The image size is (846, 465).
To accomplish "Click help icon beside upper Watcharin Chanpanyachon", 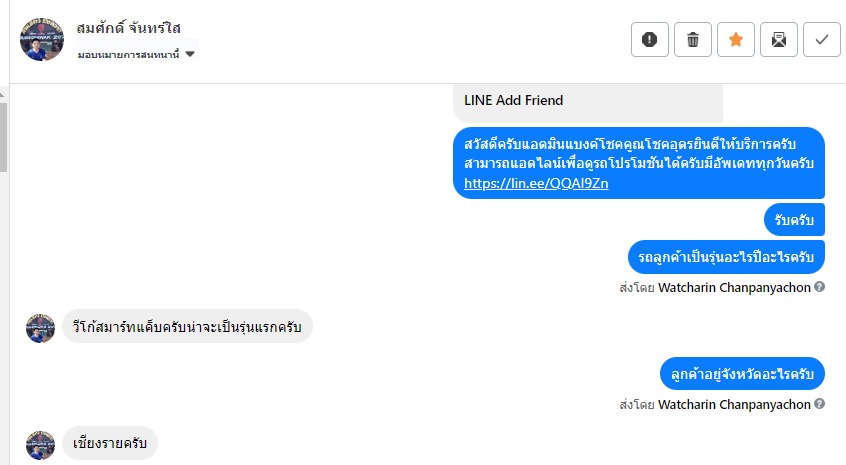I will tap(820, 287).
